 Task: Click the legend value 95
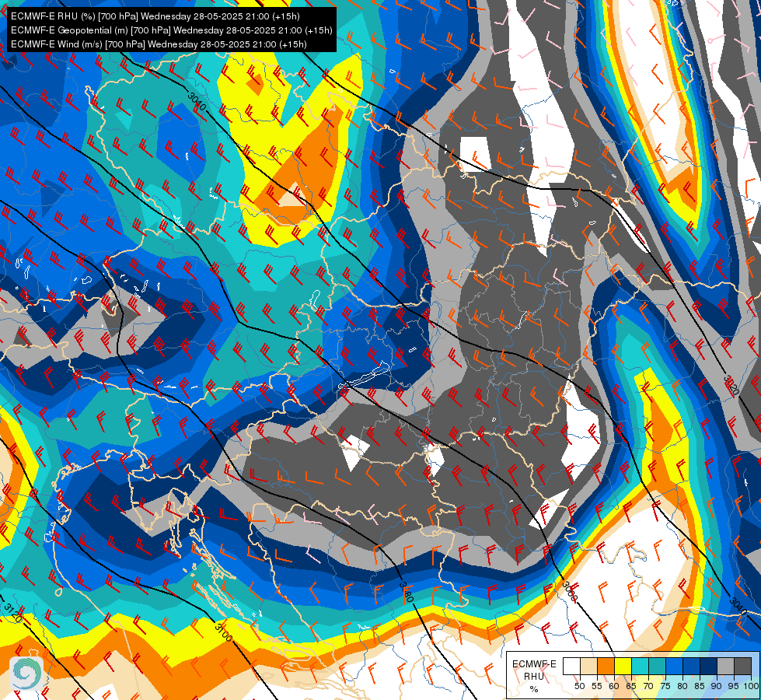tap(733, 686)
